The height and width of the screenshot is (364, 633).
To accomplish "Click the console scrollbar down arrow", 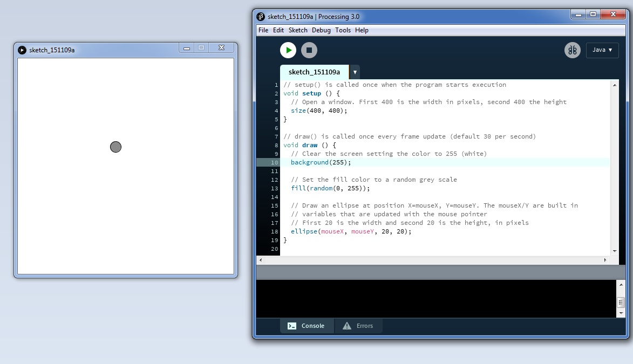I will 621,313.
